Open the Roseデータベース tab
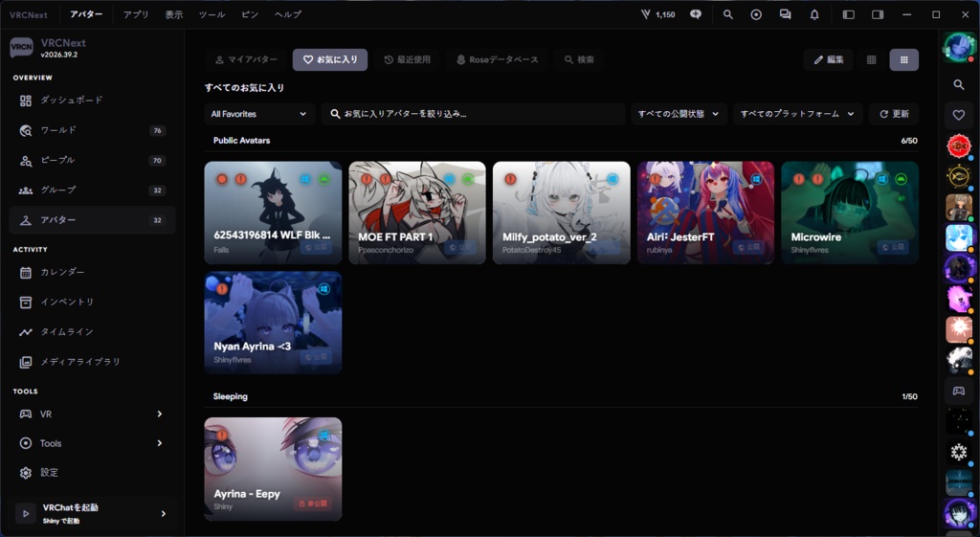This screenshot has height=537, width=980. tap(498, 60)
